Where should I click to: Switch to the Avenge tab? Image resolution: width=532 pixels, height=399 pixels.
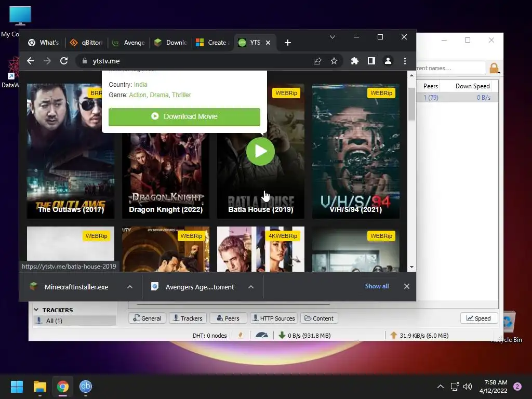pyautogui.click(x=129, y=43)
